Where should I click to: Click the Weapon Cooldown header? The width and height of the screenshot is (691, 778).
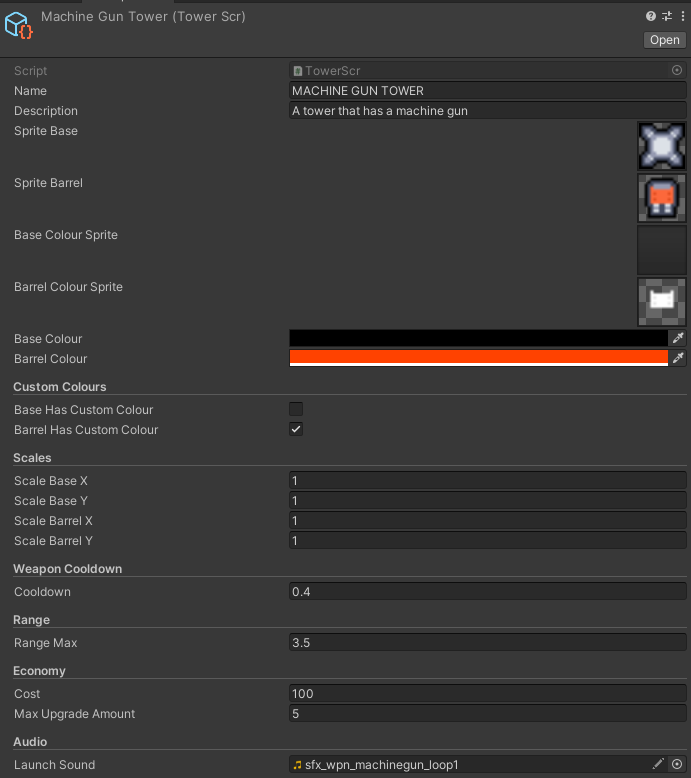[x=67, y=569]
